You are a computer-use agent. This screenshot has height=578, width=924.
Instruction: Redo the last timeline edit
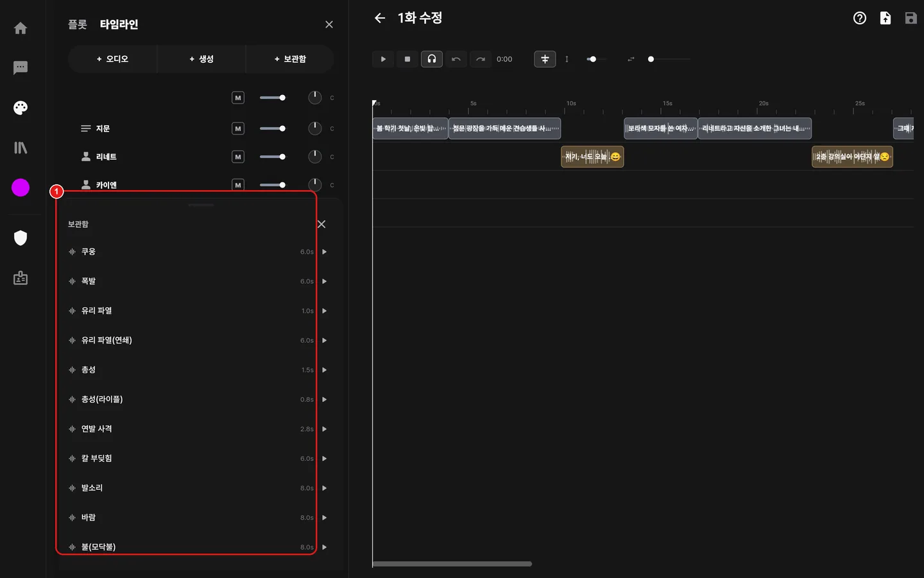(481, 59)
